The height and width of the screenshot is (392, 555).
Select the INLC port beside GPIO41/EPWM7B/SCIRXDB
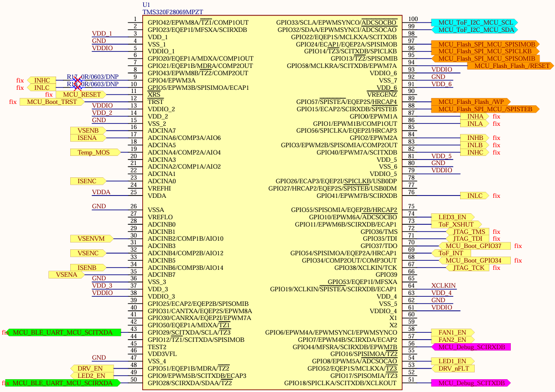pos(474,196)
